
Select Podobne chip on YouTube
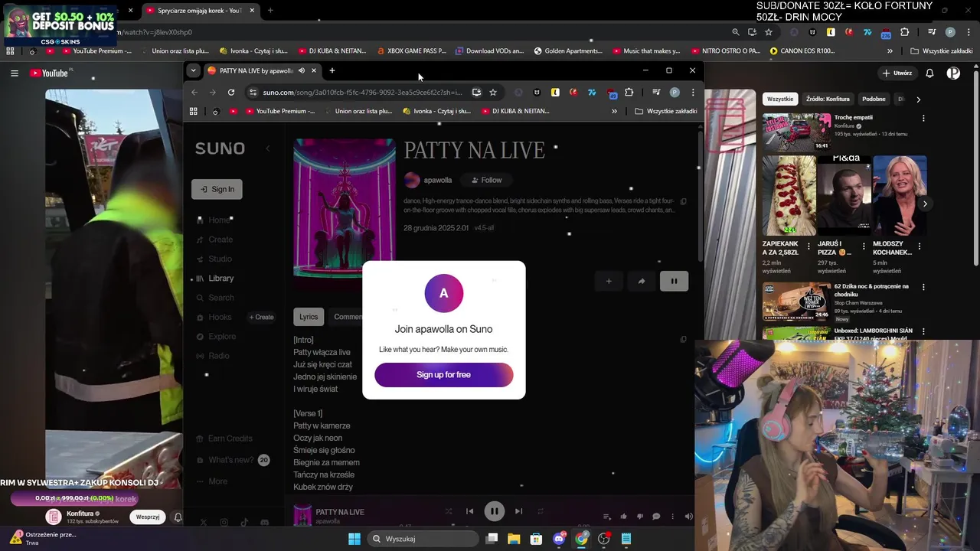click(874, 99)
